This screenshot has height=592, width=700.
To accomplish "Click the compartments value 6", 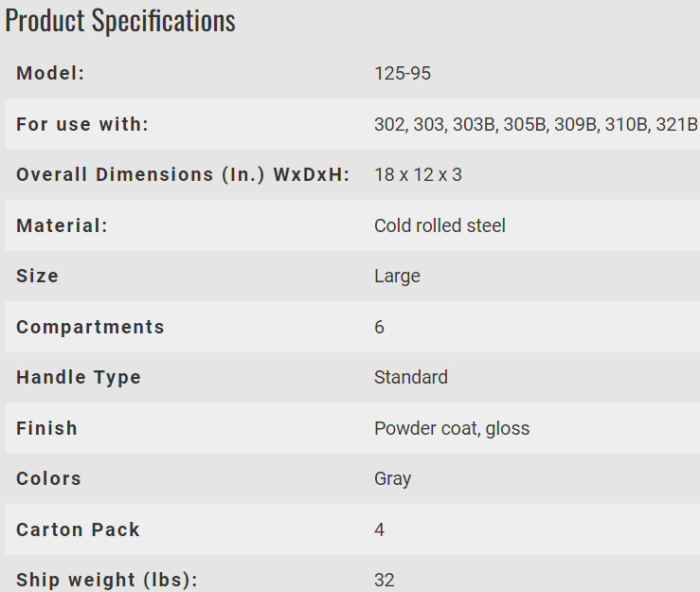I will pos(379,327).
